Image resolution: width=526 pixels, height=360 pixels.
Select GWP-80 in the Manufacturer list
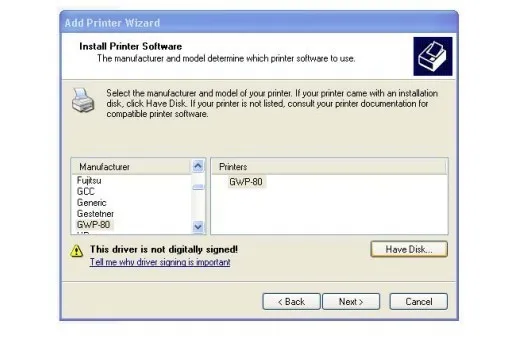click(94, 224)
